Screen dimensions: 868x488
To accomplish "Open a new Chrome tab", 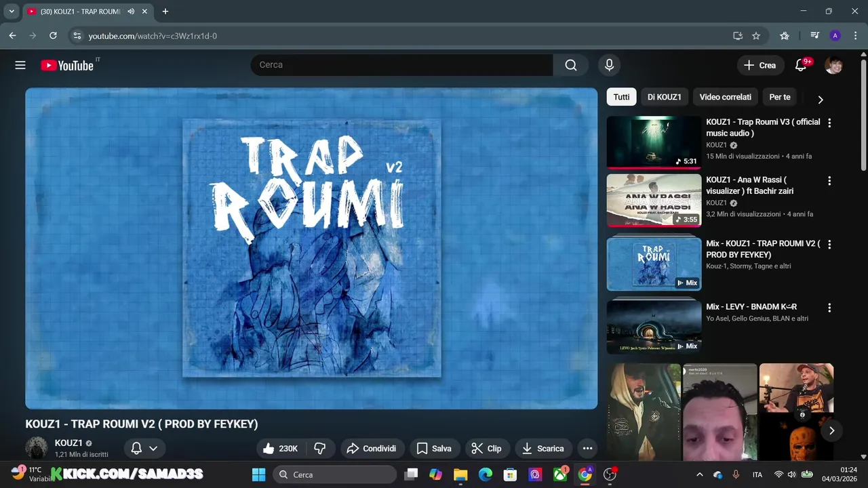I will click(165, 12).
